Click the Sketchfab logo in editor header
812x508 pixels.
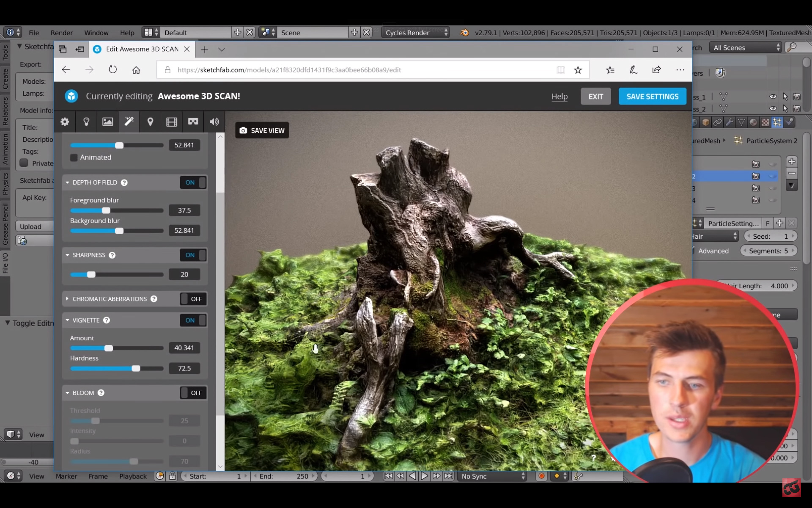71,96
